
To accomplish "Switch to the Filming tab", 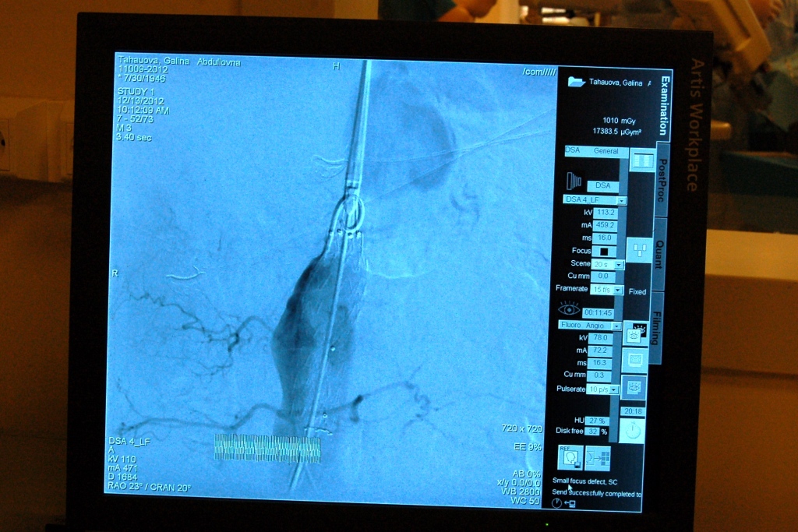I will (656, 328).
